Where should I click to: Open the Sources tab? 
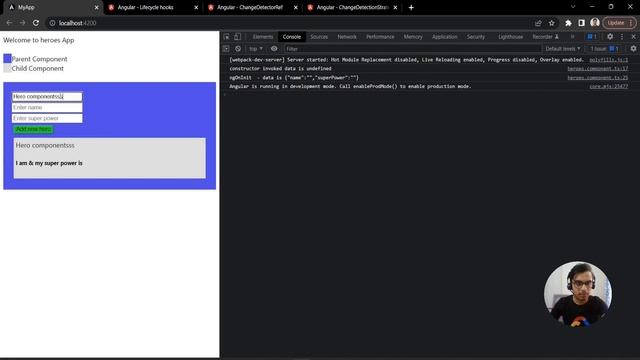point(319,37)
